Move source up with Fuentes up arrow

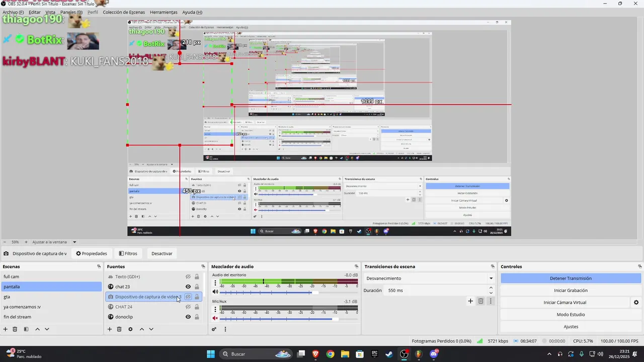pos(142,329)
